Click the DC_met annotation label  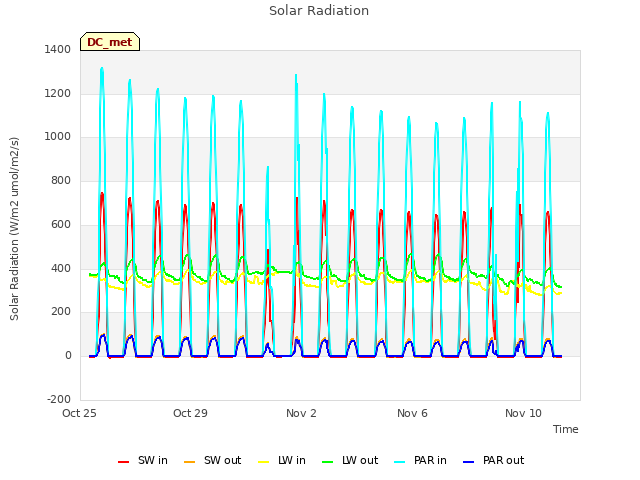(110, 42)
